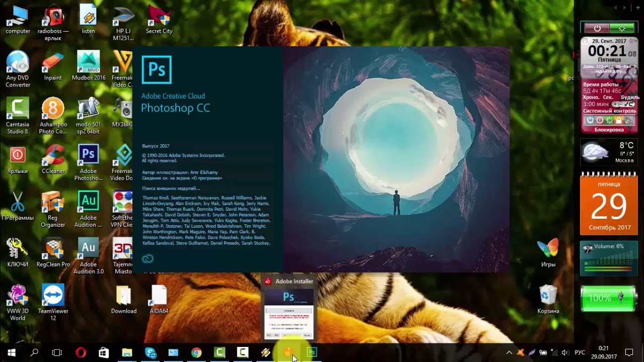
Task: Open the Москва weather widget
Action: [609, 152]
